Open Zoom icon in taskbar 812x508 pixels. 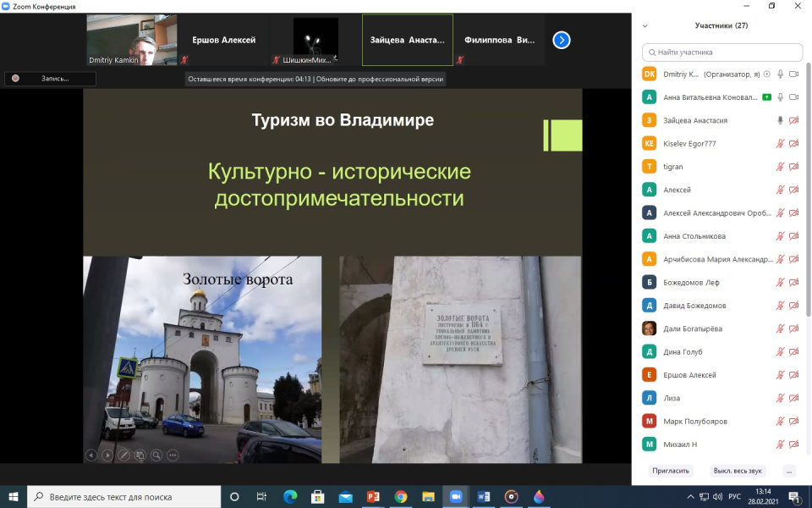(456, 497)
